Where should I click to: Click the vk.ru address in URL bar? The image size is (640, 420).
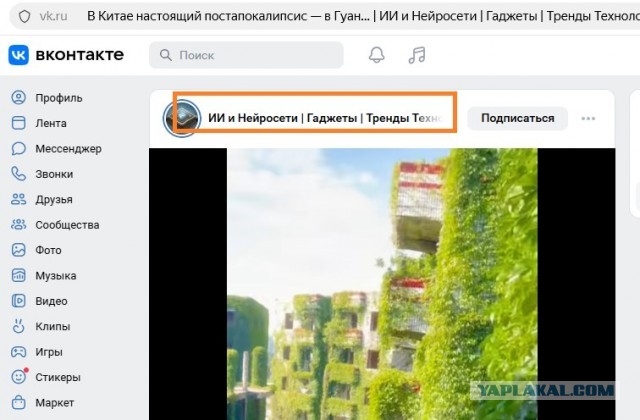(x=53, y=16)
